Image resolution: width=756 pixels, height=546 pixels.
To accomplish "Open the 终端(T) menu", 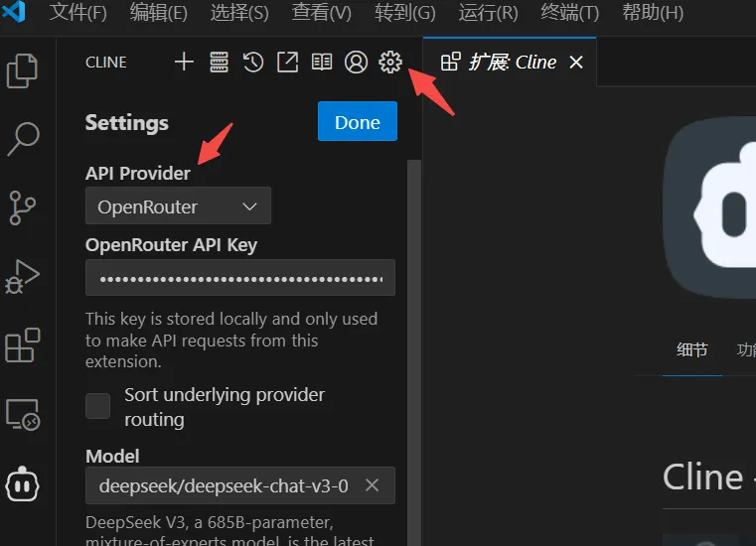I will [570, 12].
